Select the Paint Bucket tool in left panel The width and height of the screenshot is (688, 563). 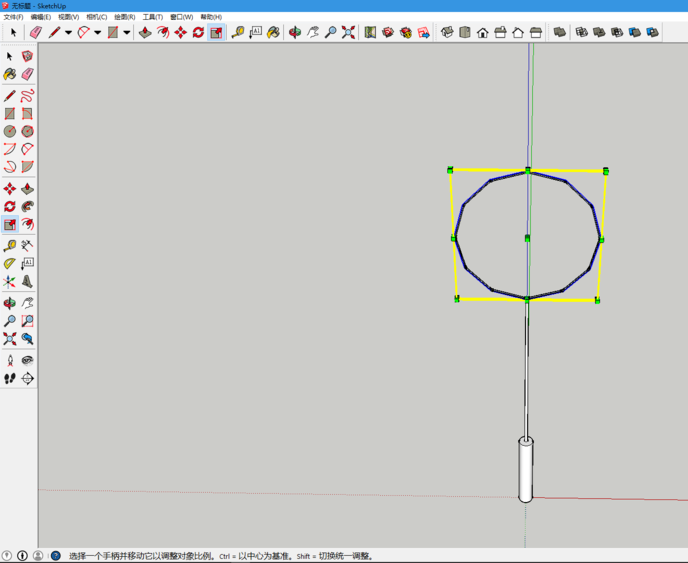[x=10, y=74]
